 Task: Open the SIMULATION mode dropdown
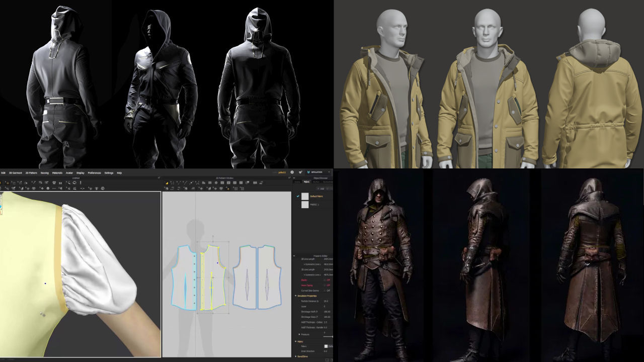coord(318,172)
